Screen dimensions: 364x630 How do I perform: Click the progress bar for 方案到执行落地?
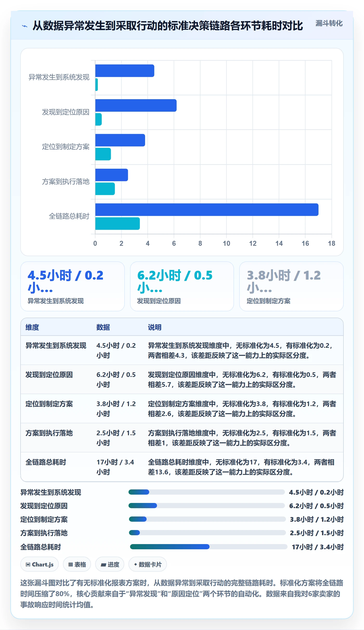click(207, 533)
